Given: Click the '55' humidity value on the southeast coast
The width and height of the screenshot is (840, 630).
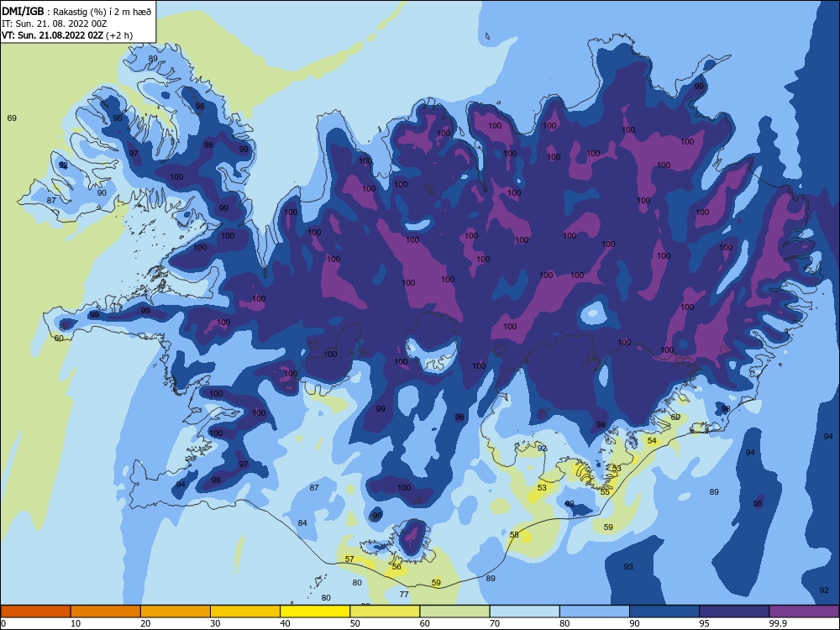Looking at the screenshot, I should (x=605, y=491).
